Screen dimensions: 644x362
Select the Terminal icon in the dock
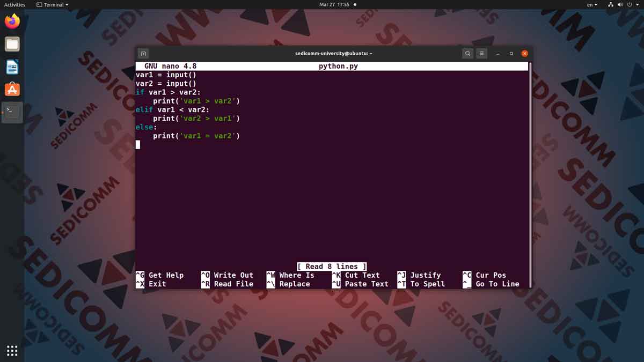point(12,112)
